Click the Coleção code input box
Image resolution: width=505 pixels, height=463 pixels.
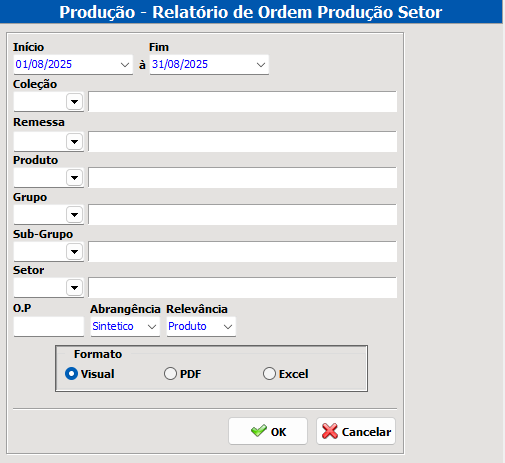40,101
